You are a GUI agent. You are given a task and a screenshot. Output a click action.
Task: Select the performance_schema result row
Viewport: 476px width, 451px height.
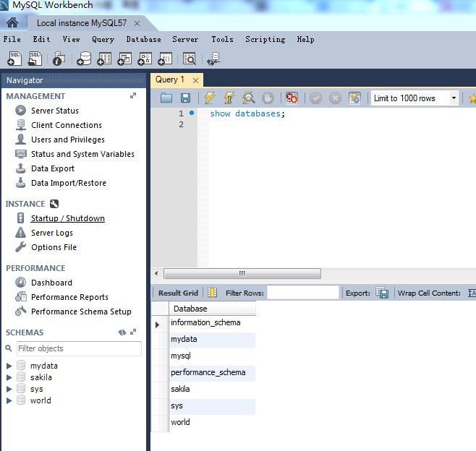[x=212, y=372]
